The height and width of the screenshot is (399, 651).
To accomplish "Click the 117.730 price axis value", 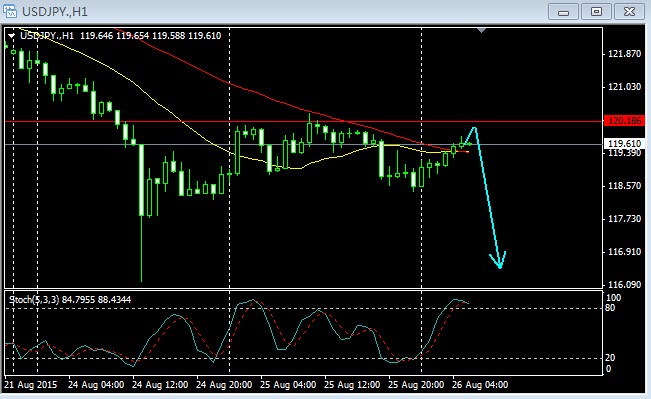I will pyautogui.click(x=624, y=219).
